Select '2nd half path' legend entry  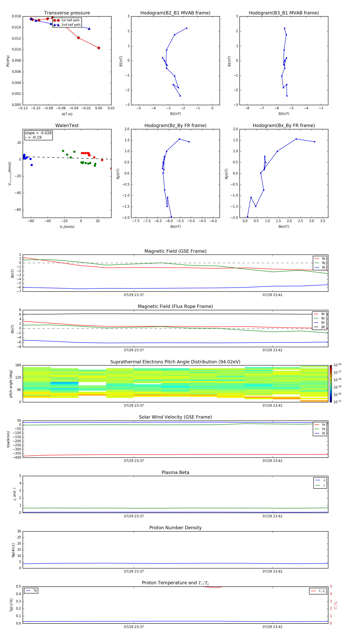click(67, 25)
